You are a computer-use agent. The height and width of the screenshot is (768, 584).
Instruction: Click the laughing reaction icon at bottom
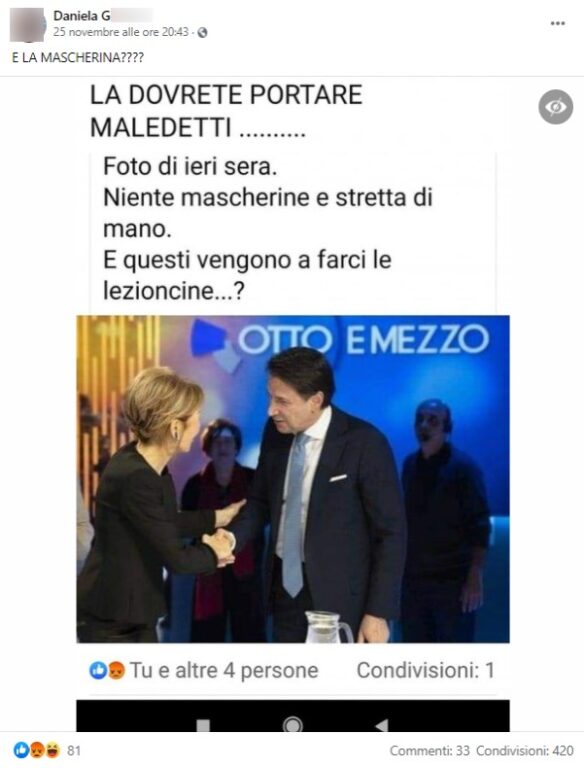pyautogui.click(x=52, y=750)
